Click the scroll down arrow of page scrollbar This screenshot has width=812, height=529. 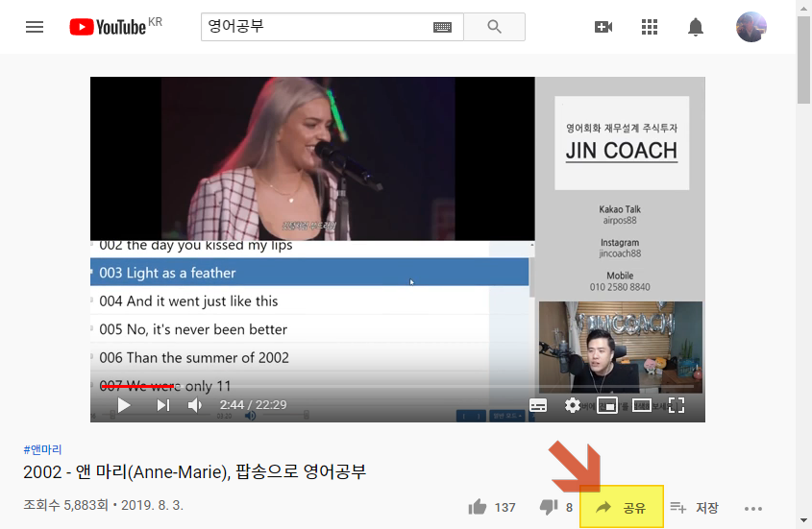point(803,520)
